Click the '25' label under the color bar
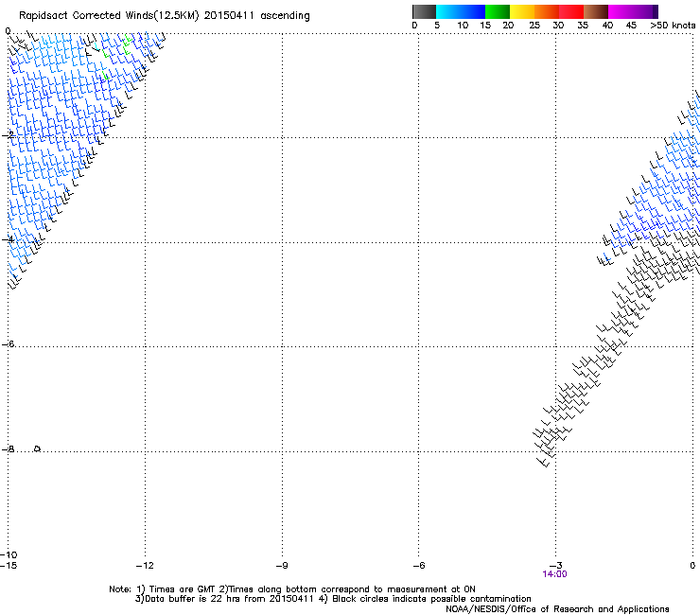Viewport: 700px width, 615px height. pyautogui.click(x=534, y=26)
